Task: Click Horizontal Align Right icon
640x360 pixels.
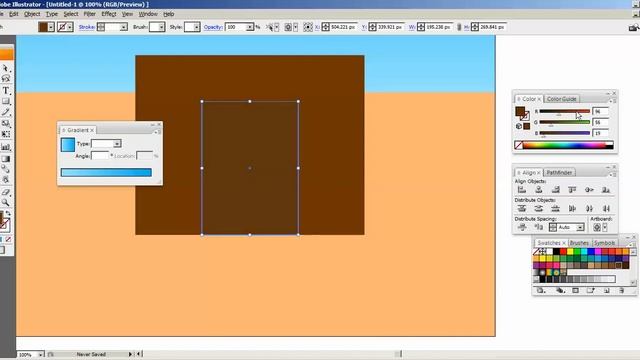Action: [x=556, y=189]
